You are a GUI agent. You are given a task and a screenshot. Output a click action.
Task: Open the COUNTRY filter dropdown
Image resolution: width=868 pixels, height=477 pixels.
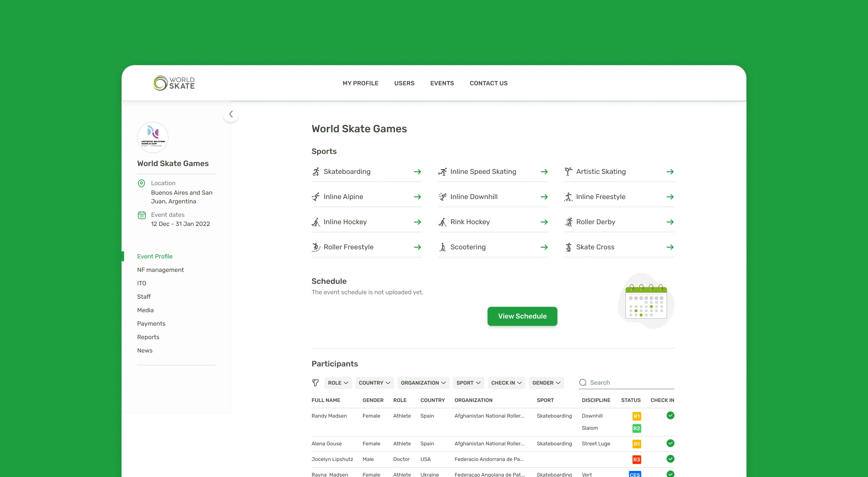374,383
